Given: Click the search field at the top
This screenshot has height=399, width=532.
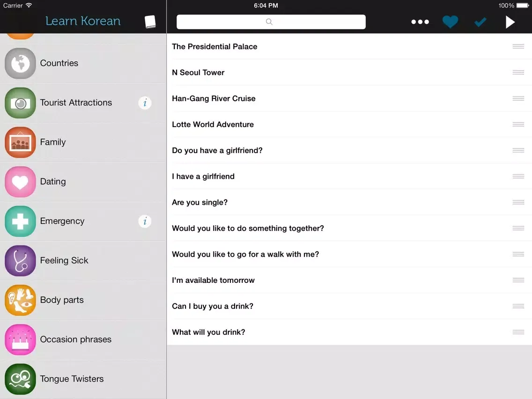Looking at the screenshot, I should pos(271,22).
